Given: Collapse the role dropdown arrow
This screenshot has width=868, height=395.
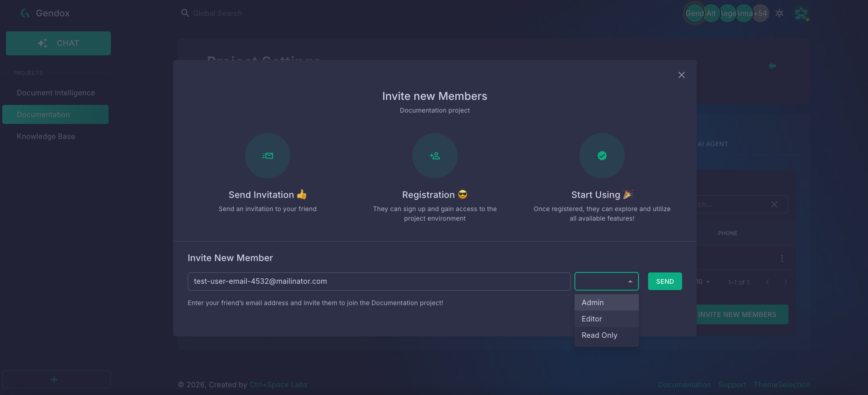Looking at the screenshot, I should pyautogui.click(x=630, y=281).
